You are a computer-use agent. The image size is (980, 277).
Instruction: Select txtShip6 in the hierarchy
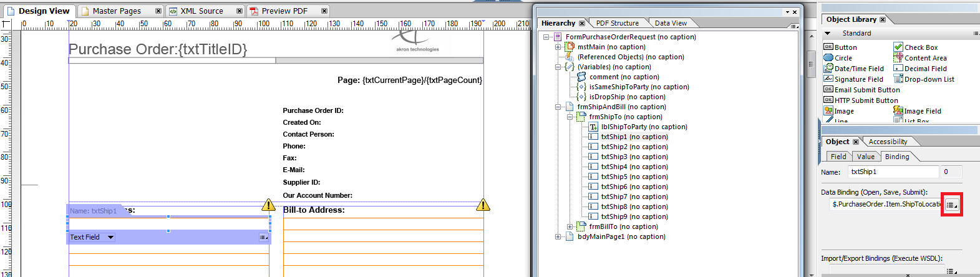click(x=634, y=187)
